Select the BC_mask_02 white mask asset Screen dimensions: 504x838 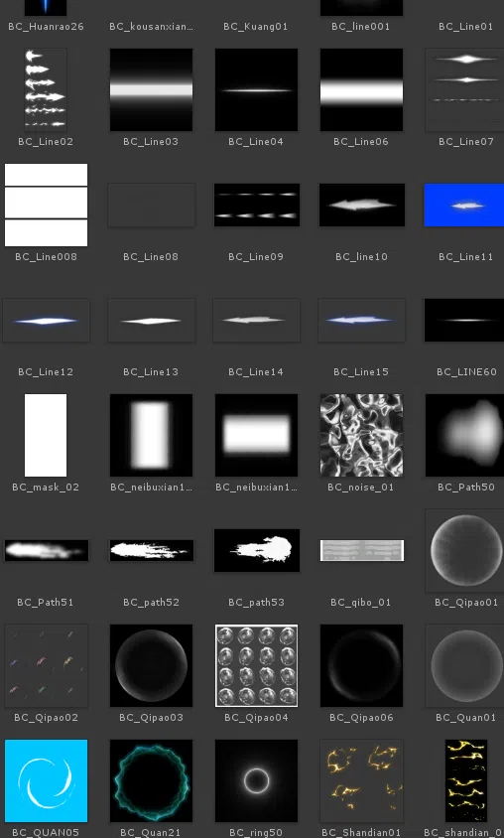click(46, 435)
